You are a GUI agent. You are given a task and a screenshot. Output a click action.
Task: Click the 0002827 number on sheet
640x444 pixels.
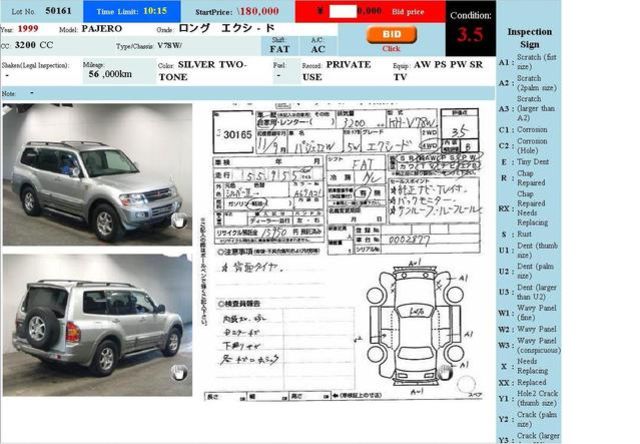click(409, 240)
